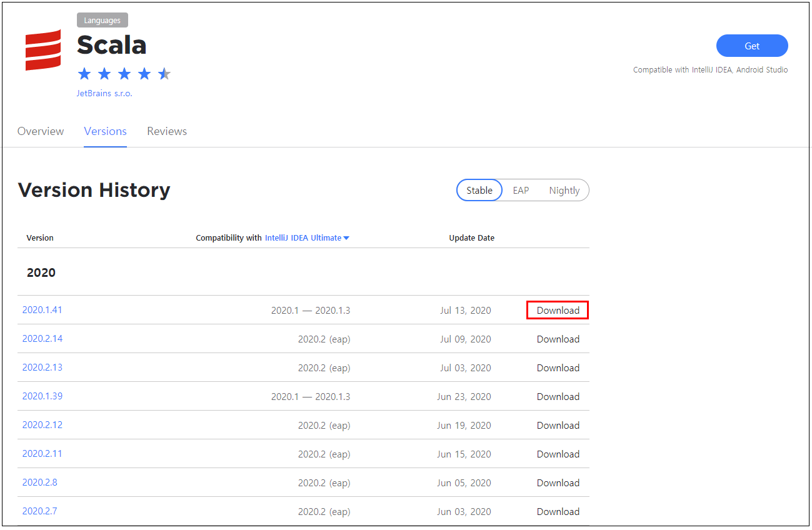Screen dimensions: 812x530
Task: Click the Jul 03, 2020 update date
Action: tap(466, 368)
